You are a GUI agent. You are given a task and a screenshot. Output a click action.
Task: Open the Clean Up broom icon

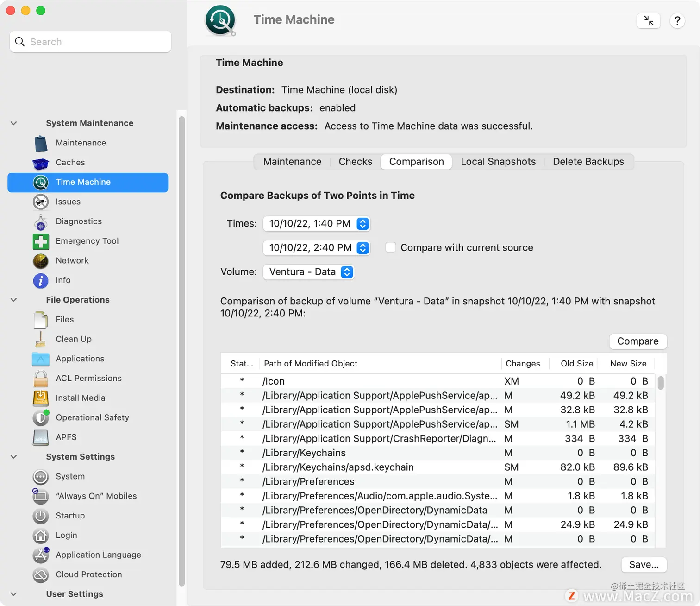click(41, 339)
